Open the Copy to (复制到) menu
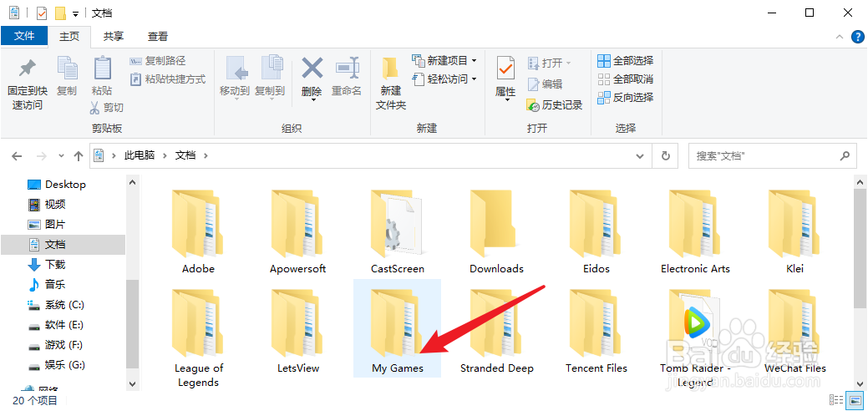The width and height of the screenshot is (868, 411). click(x=270, y=78)
